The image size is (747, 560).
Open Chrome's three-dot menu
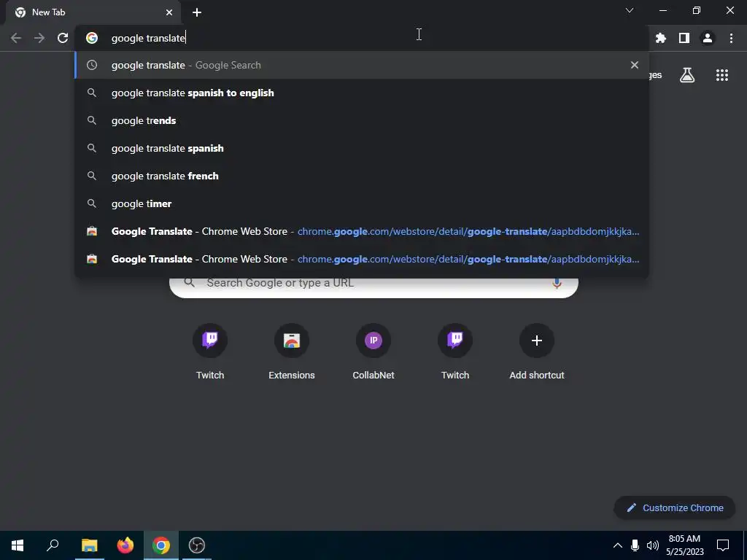coord(731,38)
